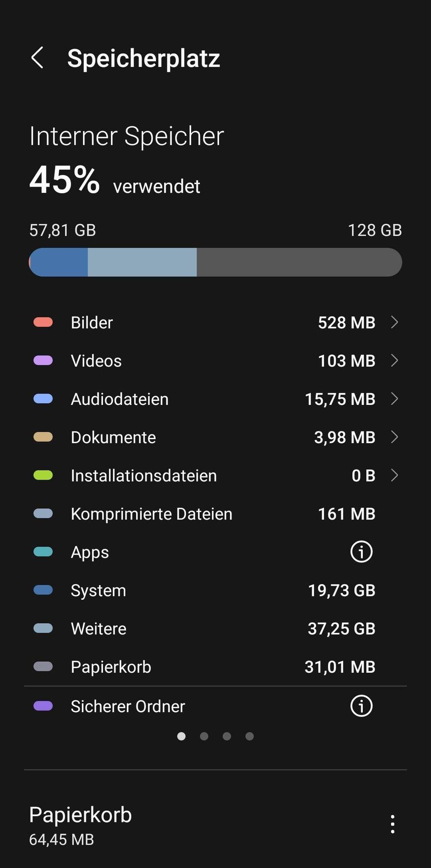Tap the back arrow beside Speicherplatz
The height and width of the screenshot is (868, 431).
coord(37,58)
